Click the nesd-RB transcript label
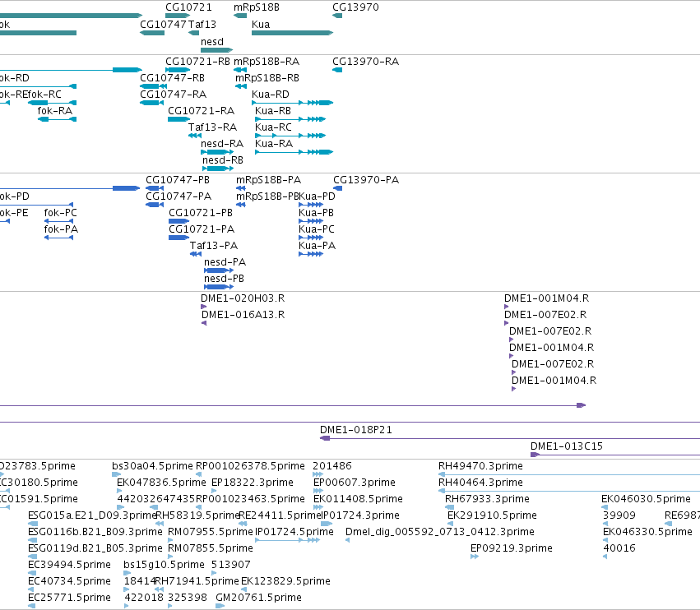 point(223,159)
